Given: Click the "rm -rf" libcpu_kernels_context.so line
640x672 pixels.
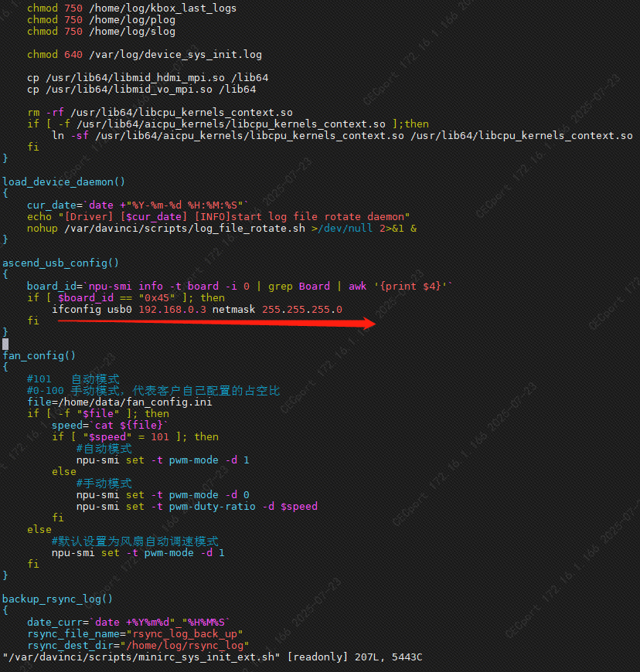Looking at the screenshot, I should [160, 112].
